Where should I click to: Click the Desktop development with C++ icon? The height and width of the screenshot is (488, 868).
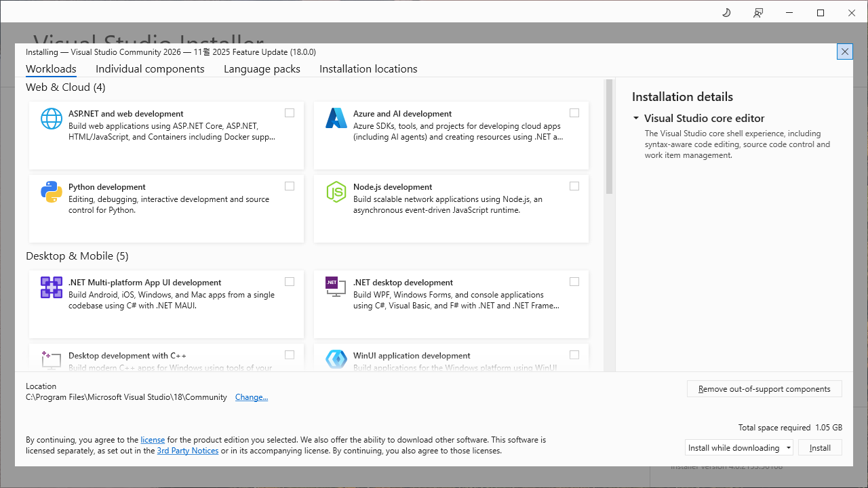click(52, 360)
